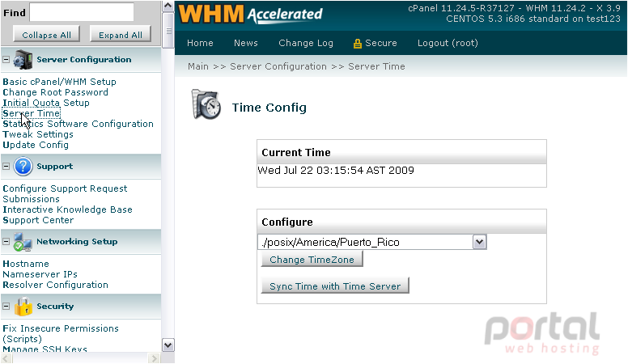This screenshot has height=364, width=628.
Task: Focus the Find search field
Action: click(82, 12)
